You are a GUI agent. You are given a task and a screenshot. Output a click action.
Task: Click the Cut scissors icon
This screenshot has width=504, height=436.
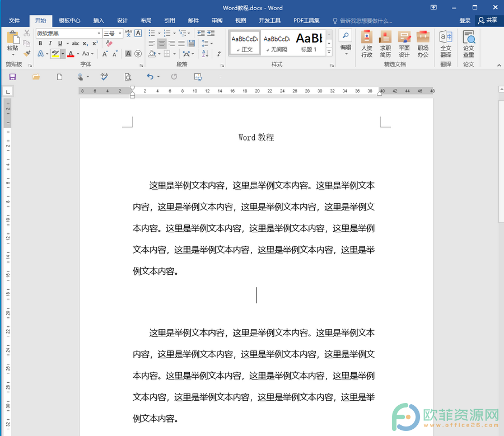[27, 33]
